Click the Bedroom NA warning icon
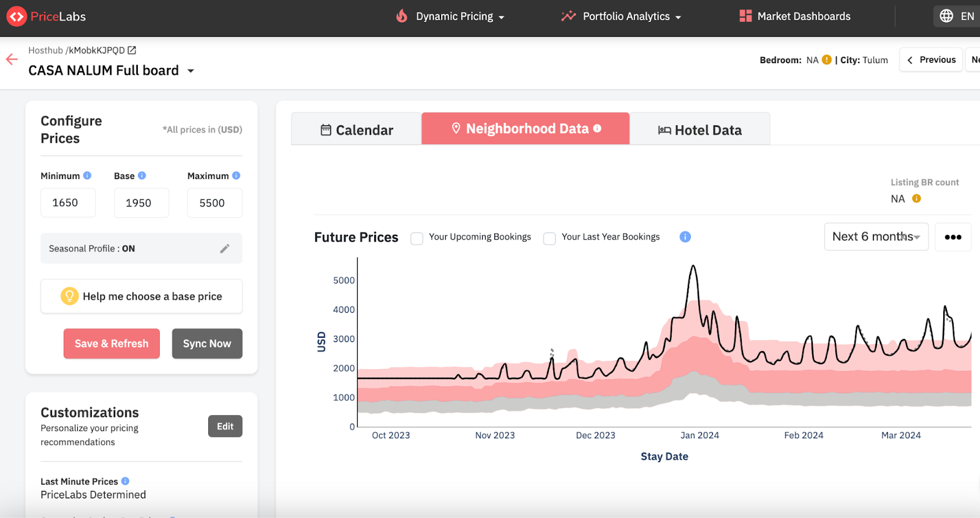Viewport: 980px width, 518px height. click(x=827, y=59)
